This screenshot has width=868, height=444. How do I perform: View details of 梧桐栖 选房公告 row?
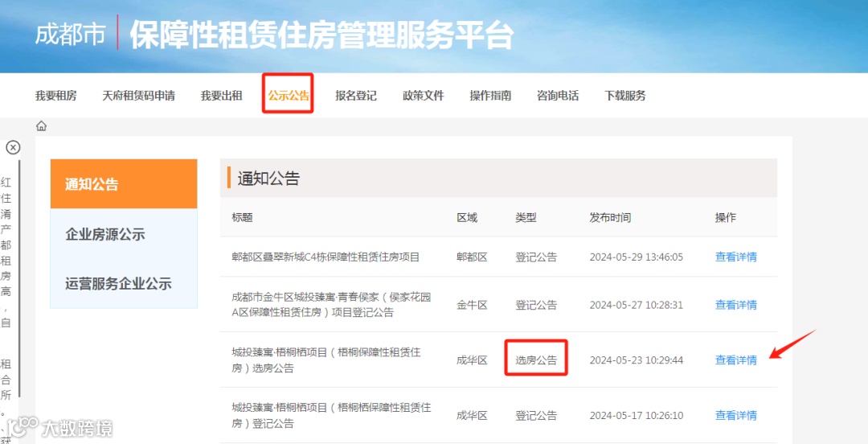click(x=735, y=360)
